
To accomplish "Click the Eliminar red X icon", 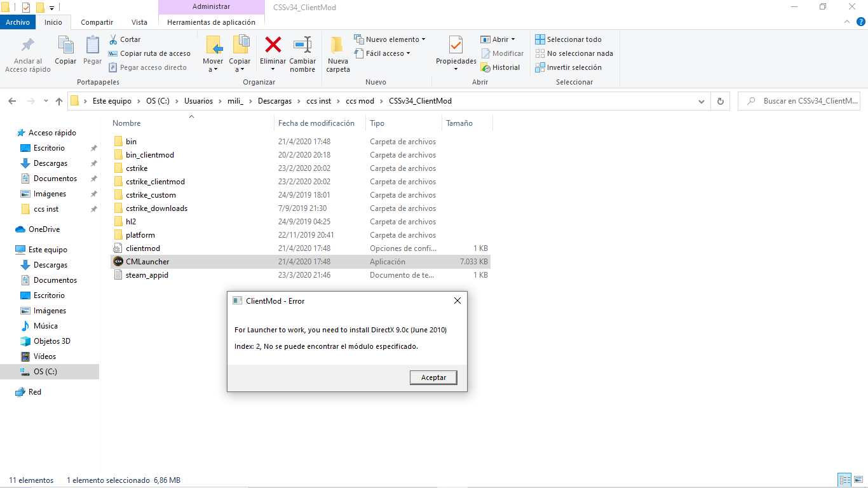I will pos(273,45).
